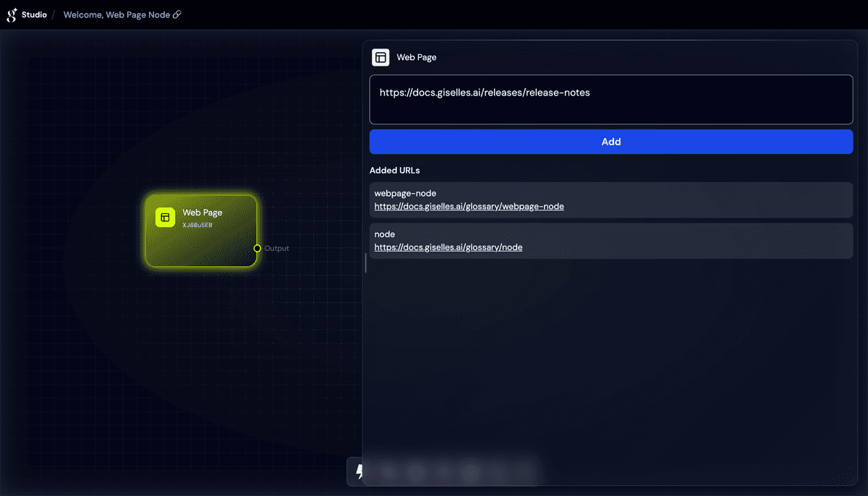Click the yellow layout icon on the node
This screenshot has width=868, height=496.
point(166,217)
